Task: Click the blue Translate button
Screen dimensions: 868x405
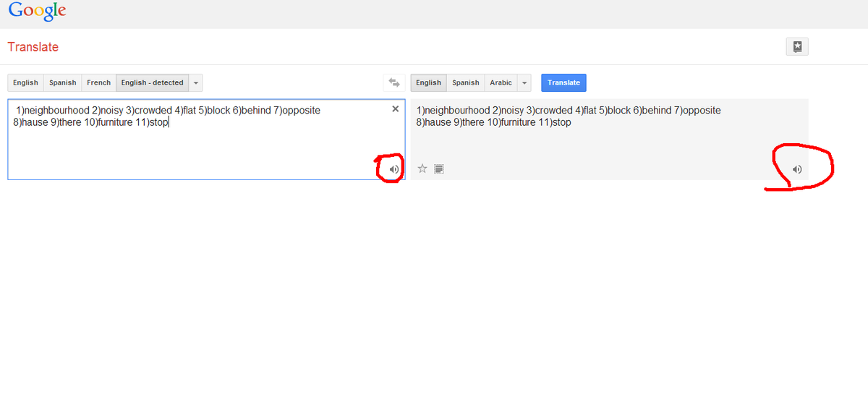Action: point(563,82)
